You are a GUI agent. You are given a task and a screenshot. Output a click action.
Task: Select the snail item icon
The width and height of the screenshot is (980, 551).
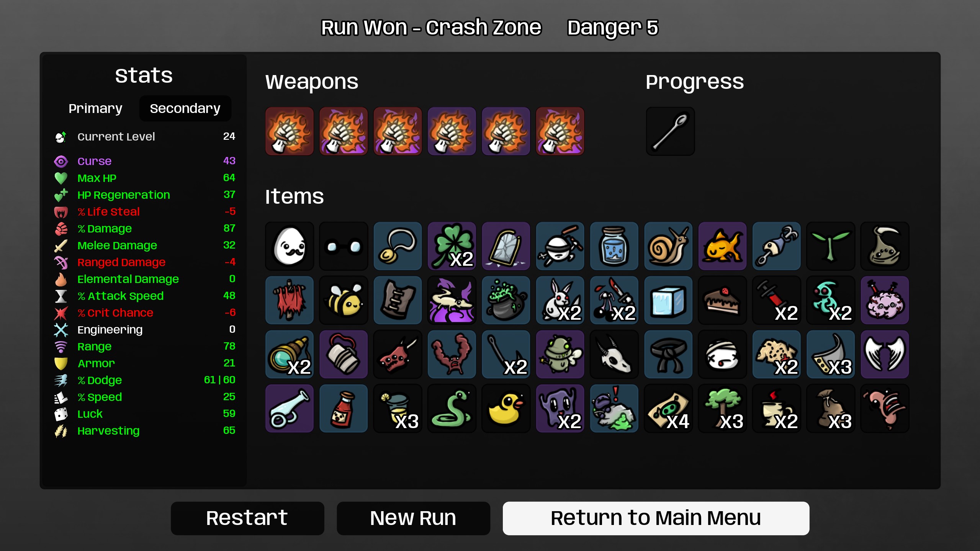[668, 246]
